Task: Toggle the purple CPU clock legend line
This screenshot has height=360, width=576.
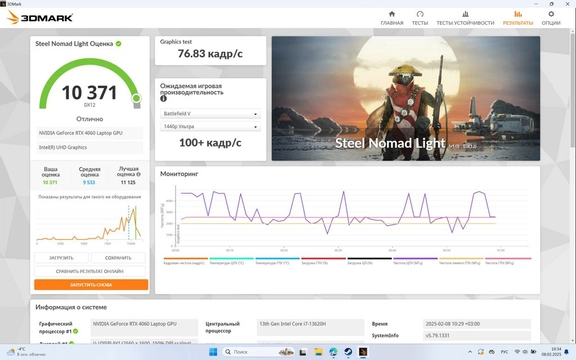Action: click(415, 261)
